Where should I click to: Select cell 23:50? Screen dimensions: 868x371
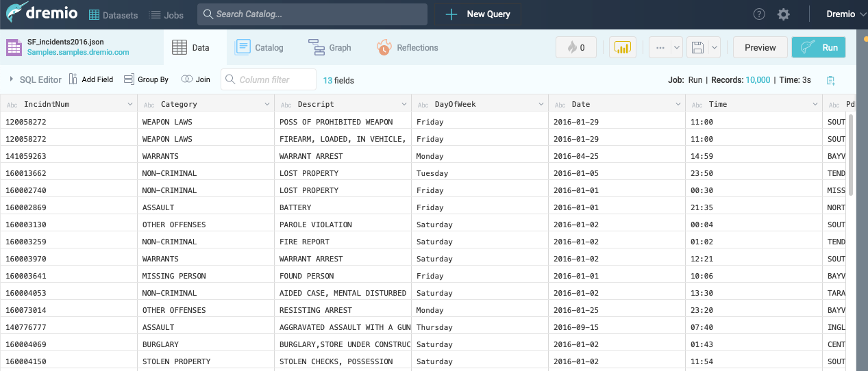click(754, 173)
